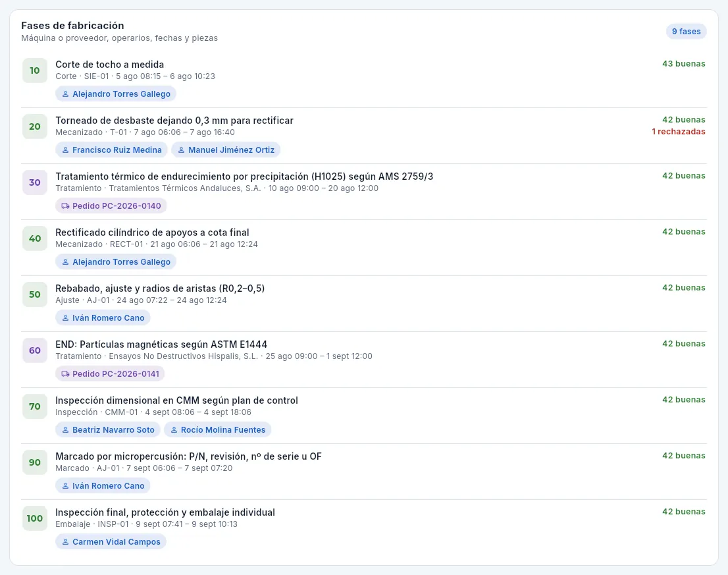Click the truck icon in Pedido PC-2026-0140 chip

(x=65, y=206)
